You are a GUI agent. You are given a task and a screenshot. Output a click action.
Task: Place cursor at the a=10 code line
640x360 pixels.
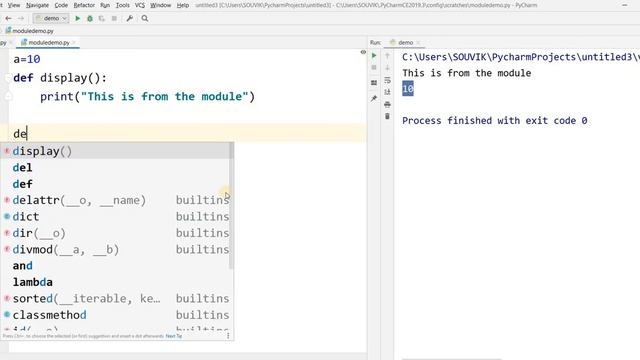[27, 59]
